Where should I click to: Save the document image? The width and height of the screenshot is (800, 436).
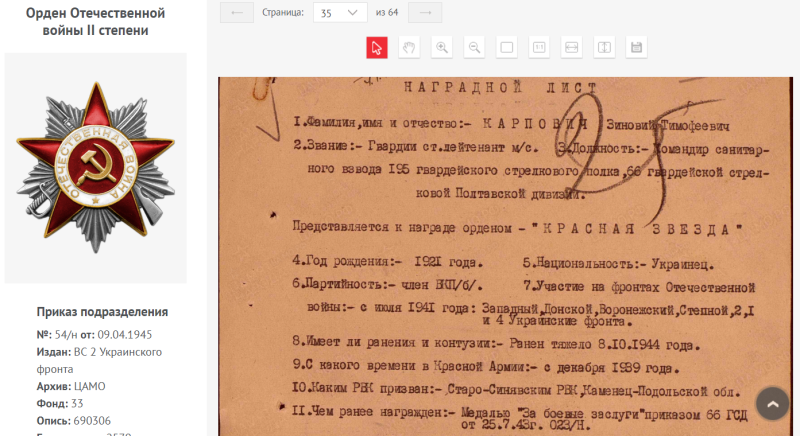[x=636, y=47]
